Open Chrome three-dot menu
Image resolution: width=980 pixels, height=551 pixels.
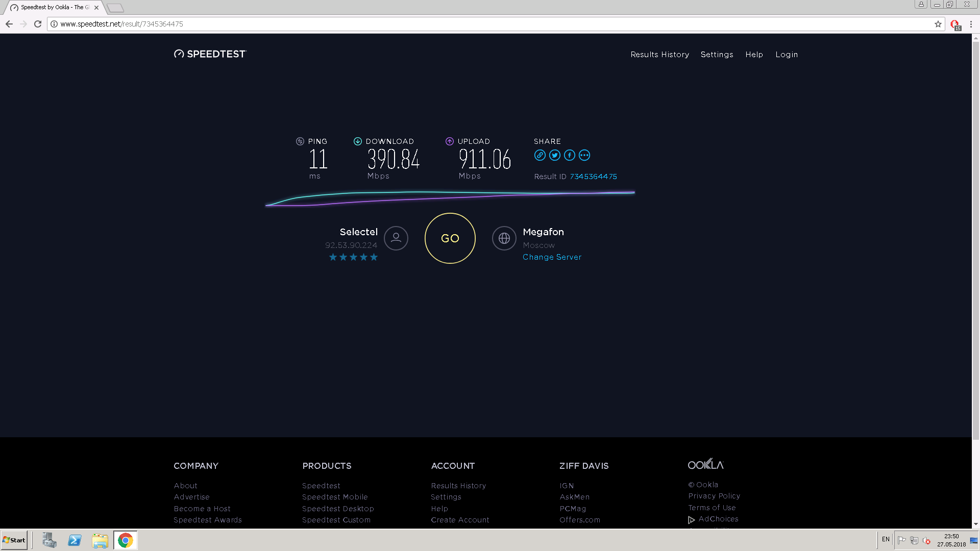click(971, 24)
